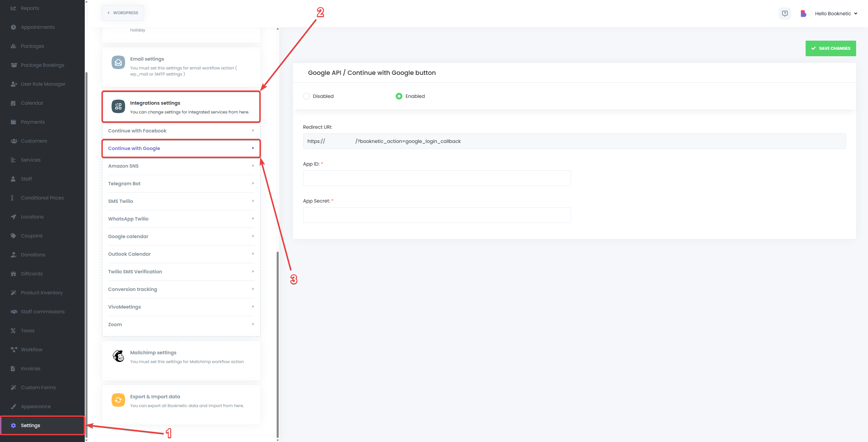Open VivoMeetings integration settings

181,307
